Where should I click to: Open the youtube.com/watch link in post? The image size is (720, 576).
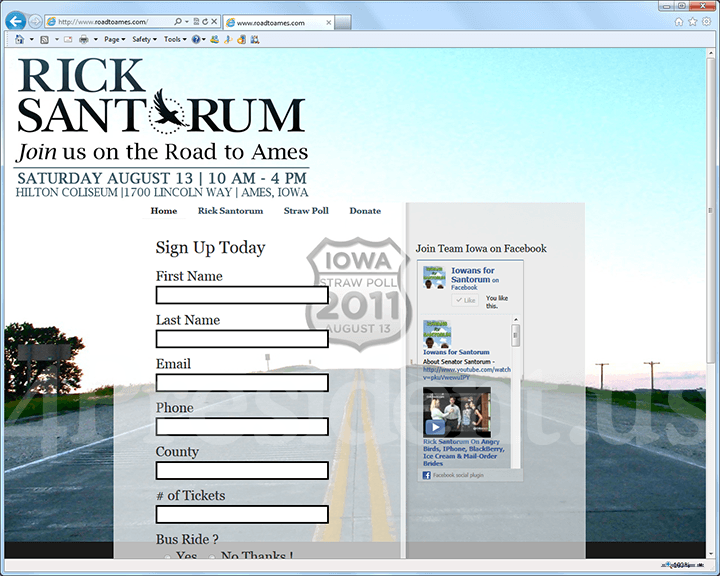point(467,373)
